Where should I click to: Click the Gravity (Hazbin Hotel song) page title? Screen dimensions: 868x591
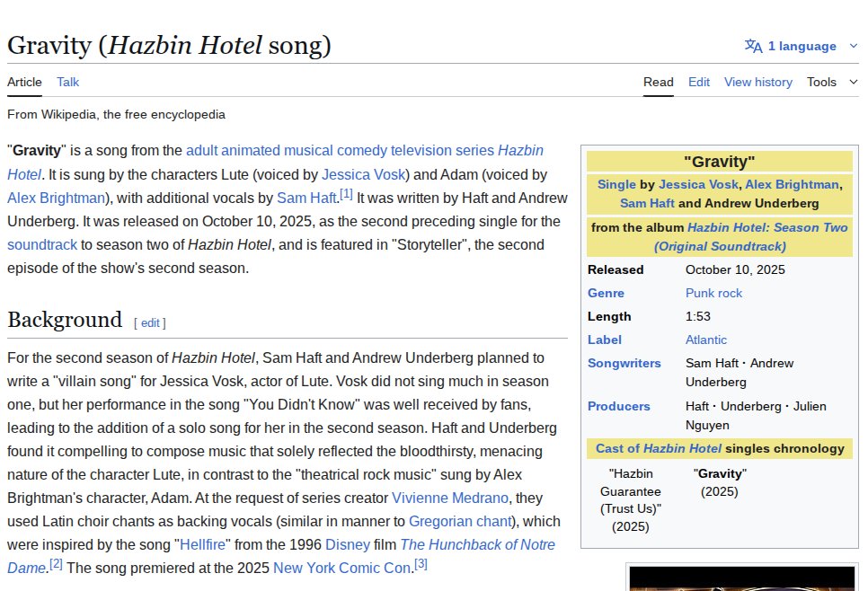tap(170, 46)
